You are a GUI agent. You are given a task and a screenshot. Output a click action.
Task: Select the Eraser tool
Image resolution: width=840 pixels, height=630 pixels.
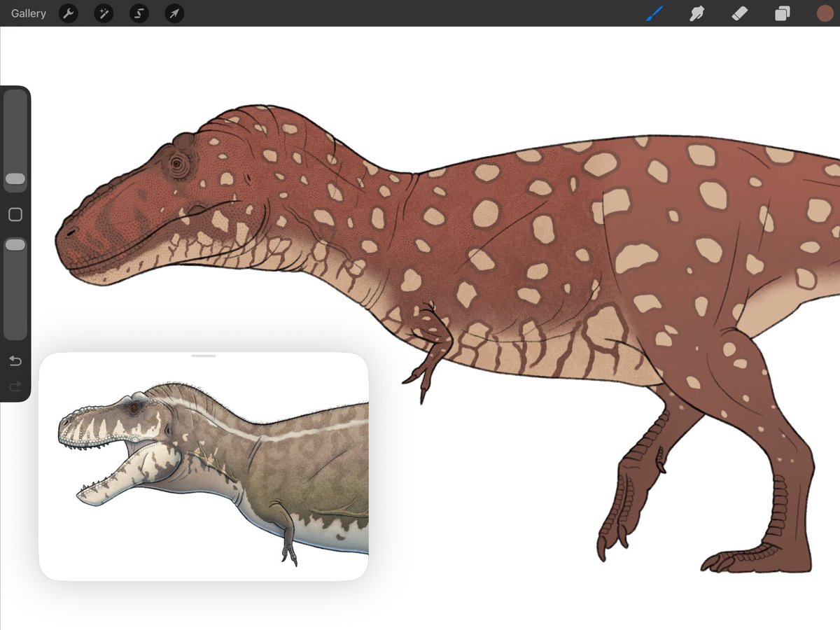pos(739,13)
